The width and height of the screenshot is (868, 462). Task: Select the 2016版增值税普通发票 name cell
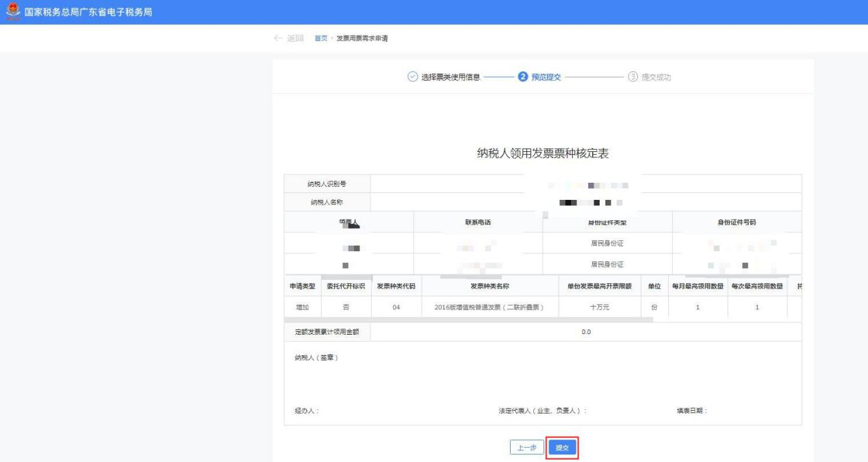pyautogui.click(x=489, y=307)
